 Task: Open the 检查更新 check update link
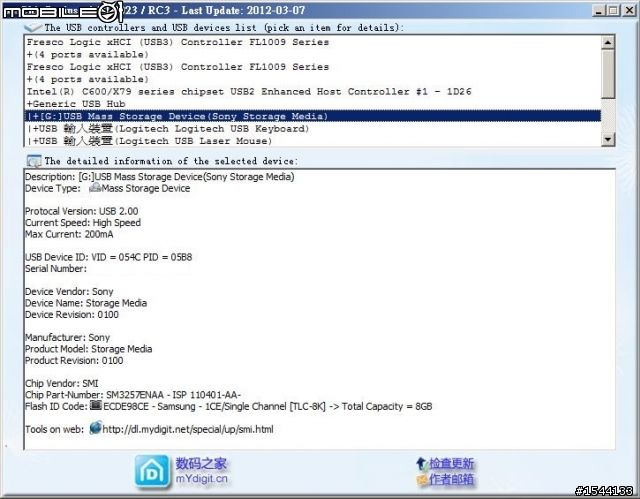pyautogui.click(x=451, y=464)
